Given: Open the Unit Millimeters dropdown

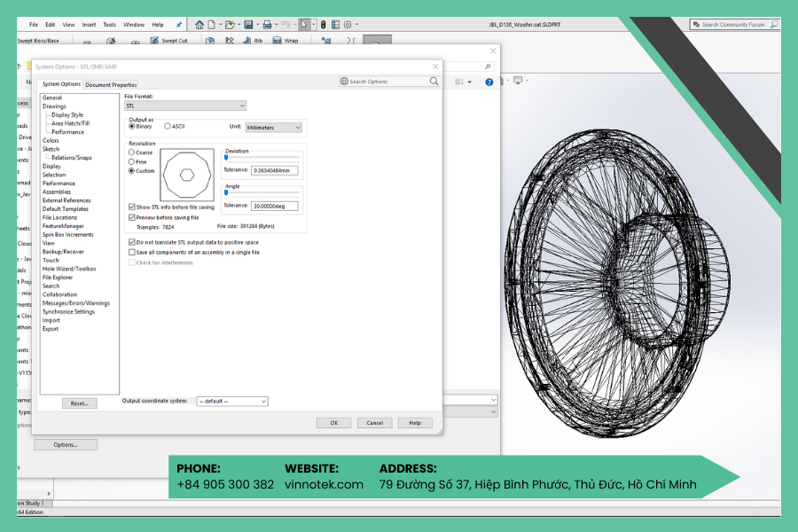Looking at the screenshot, I should point(273,128).
